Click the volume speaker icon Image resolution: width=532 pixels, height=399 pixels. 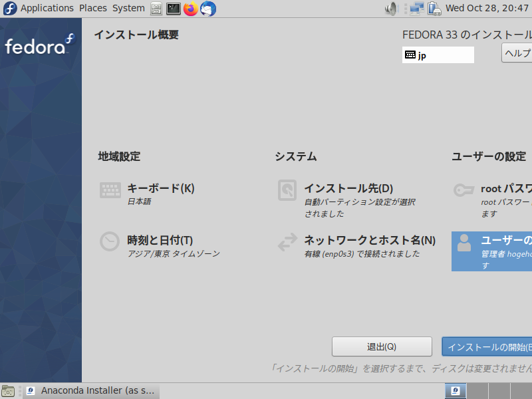(391, 9)
